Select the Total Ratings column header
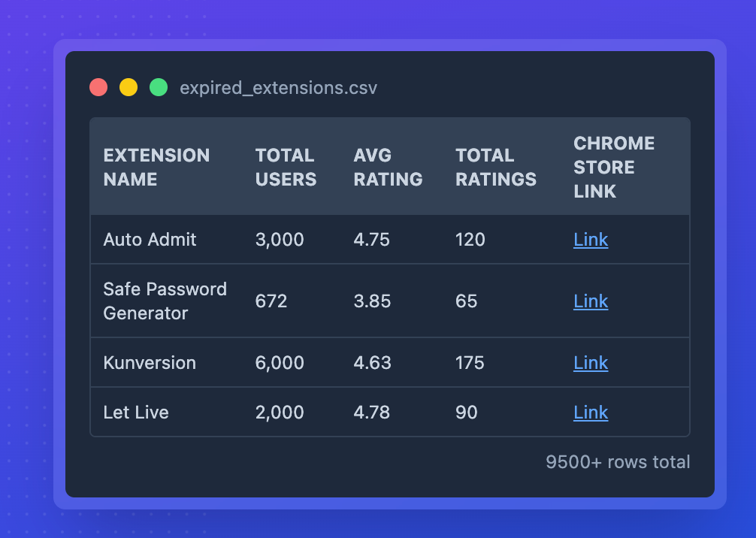Image resolution: width=756 pixels, height=538 pixels. pyautogui.click(x=496, y=168)
